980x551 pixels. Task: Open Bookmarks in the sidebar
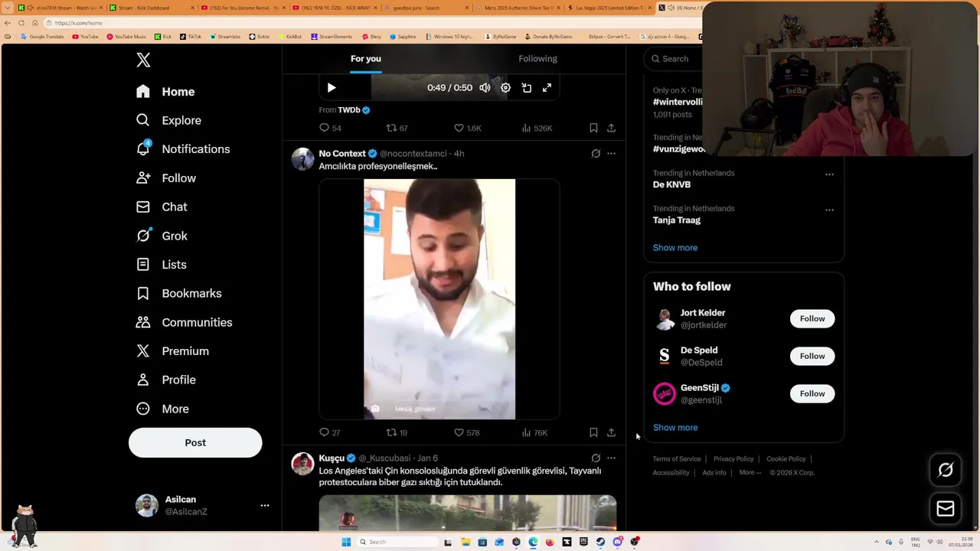(178, 293)
